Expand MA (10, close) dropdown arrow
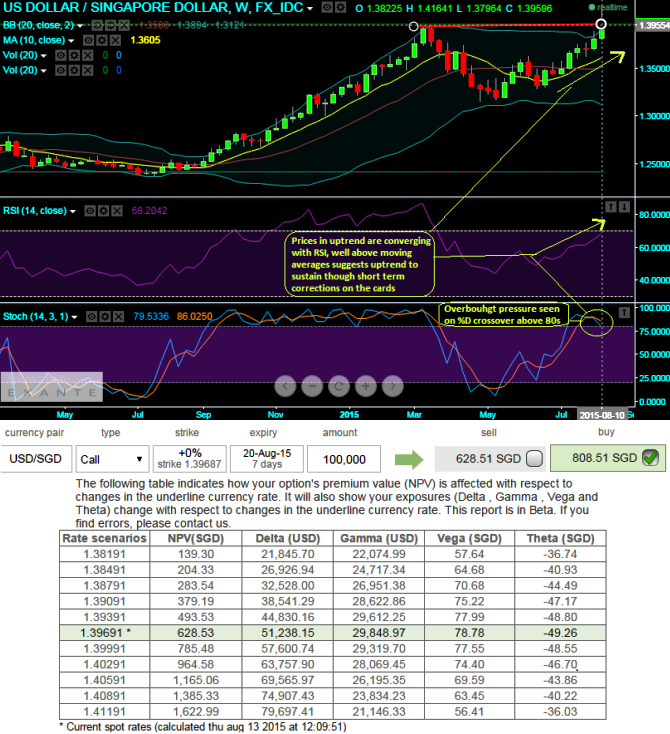 pyautogui.click(x=71, y=41)
